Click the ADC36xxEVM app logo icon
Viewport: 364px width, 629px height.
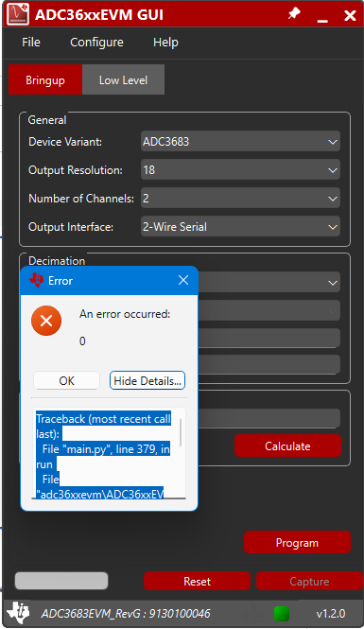click(x=19, y=13)
